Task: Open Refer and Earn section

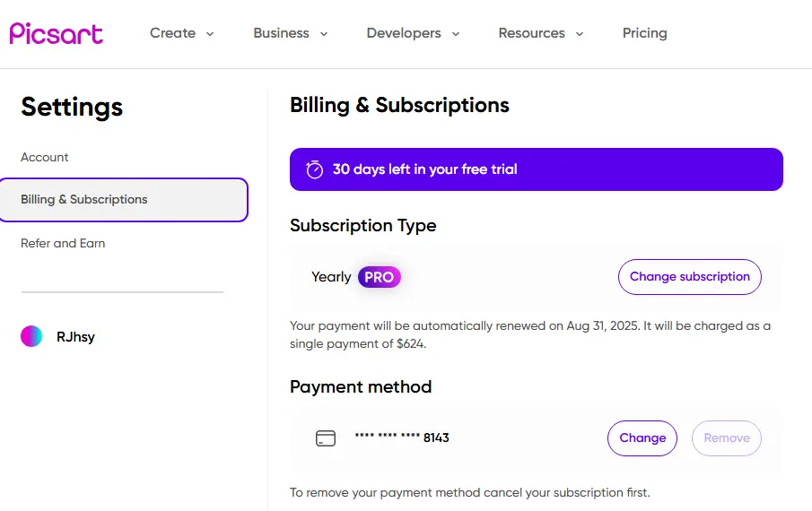Action: [x=63, y=243]
